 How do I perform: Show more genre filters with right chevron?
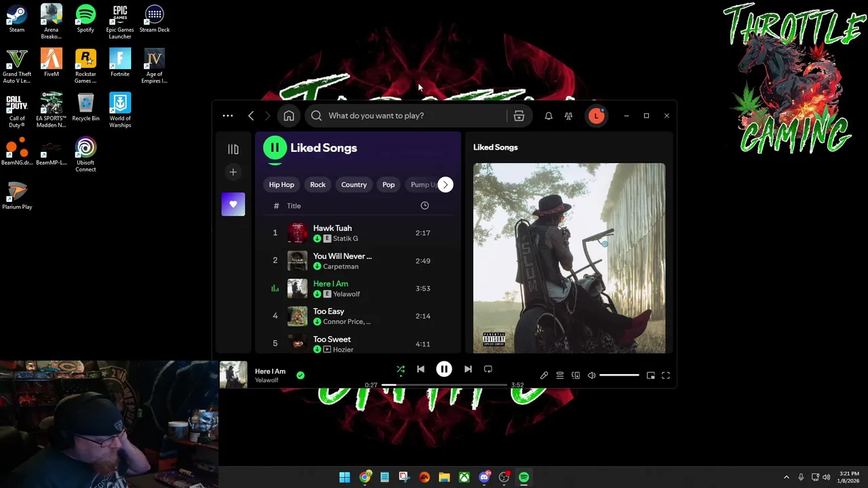coord(446,184)
